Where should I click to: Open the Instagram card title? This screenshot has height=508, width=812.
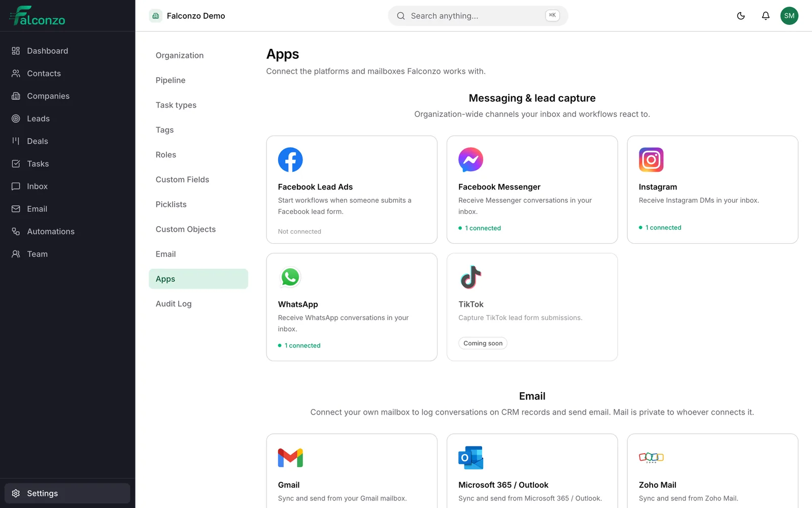click(x=658, y=187)
